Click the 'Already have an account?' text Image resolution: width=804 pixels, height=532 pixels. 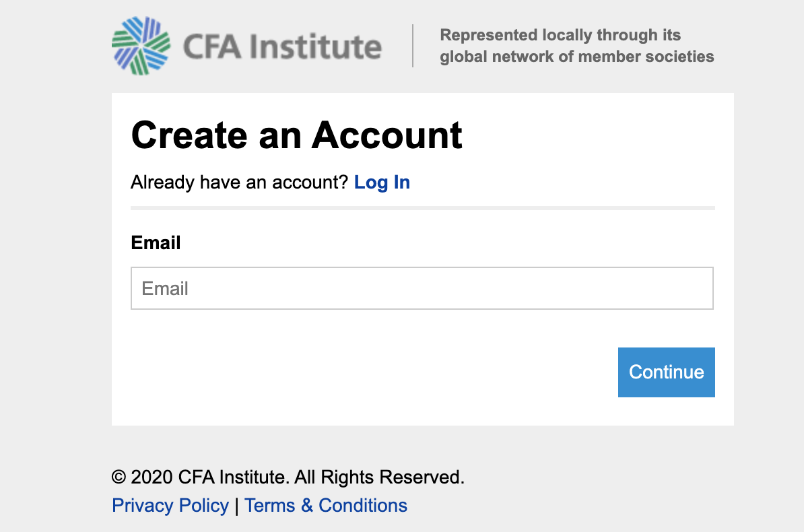point(239,182)
